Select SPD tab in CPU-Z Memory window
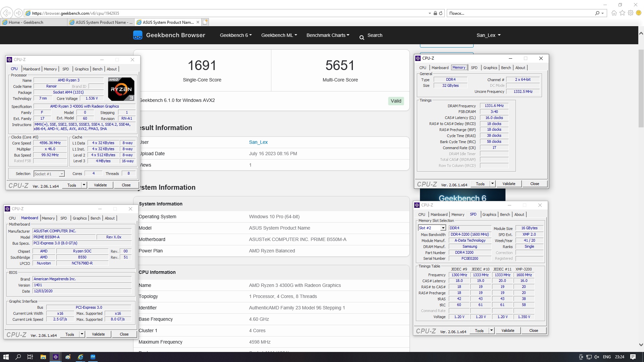Image resolution: width=644 pixels, height=362 pixels. 474,68
